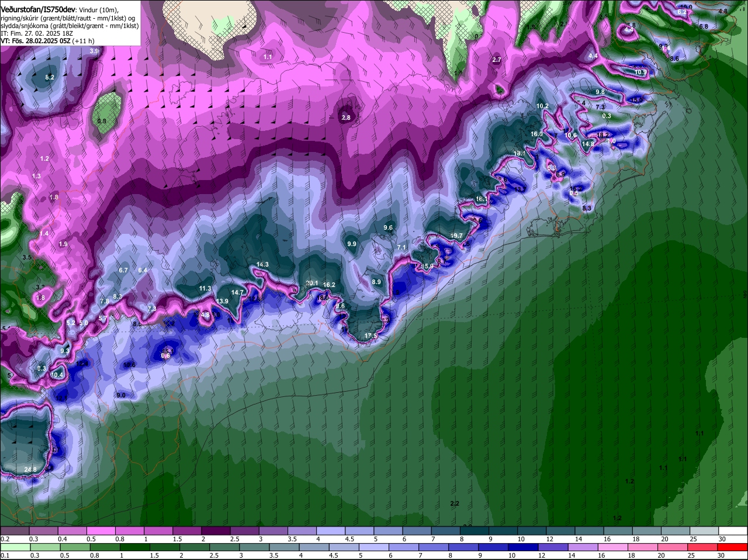Image resolution: width=748 pixels, height=560 pixels.
Task: Click the 16.2 precipitation value on the map
Action: pyautogui.click(x=329, y=285)
